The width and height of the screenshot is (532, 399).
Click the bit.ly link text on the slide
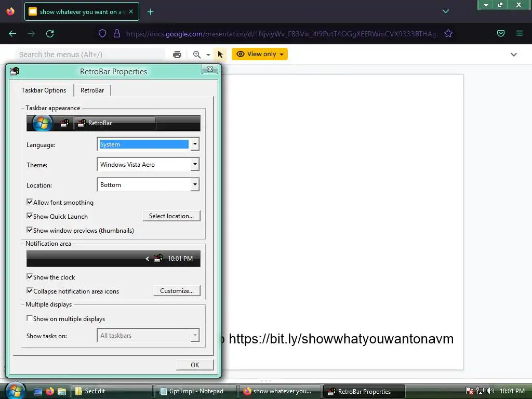click(x=341, y=339)
